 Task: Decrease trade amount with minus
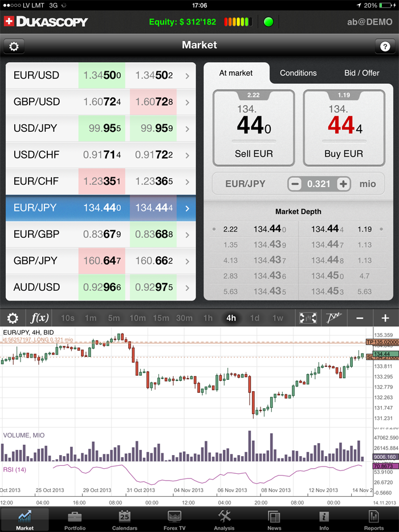click(295, 184)
